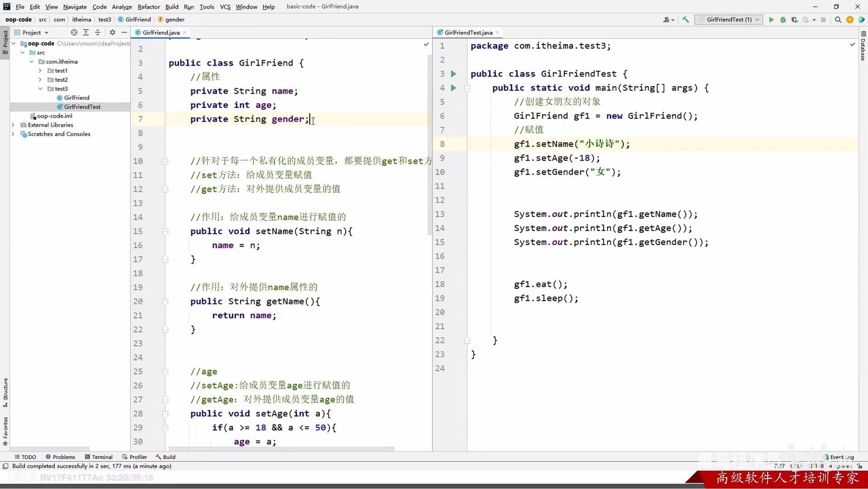Screen dimensions: 868x489
Task: Select opened file with the crosshair icon
Action: coord(74,32)
